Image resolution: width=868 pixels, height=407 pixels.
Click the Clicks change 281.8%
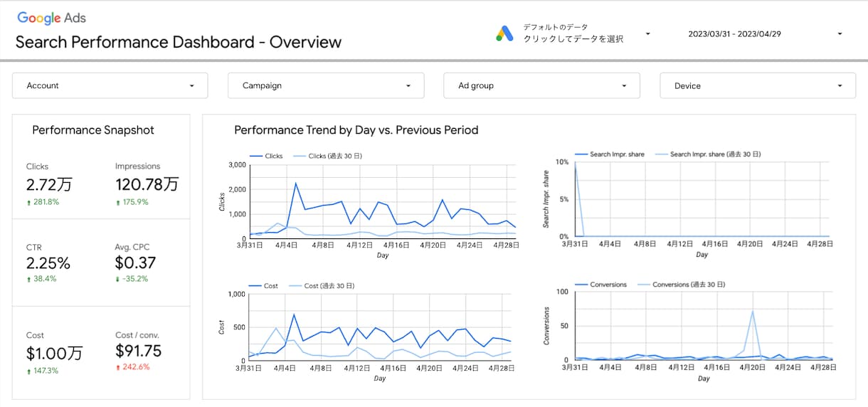[43, 202]
